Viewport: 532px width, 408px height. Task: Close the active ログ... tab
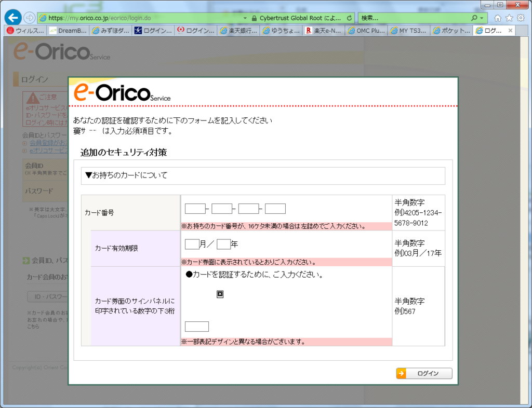tap(510, 31)
